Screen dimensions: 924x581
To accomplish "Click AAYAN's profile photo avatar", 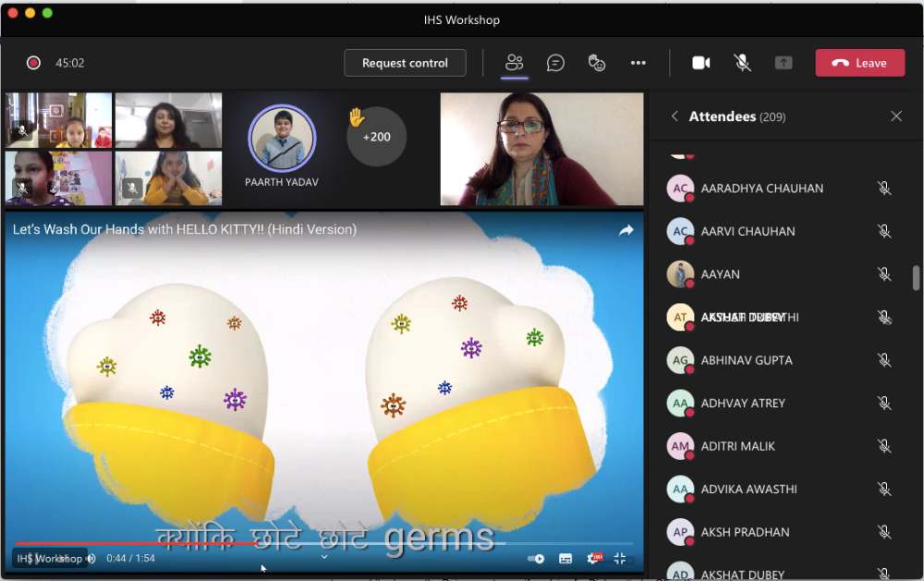I will click(680, 274).
